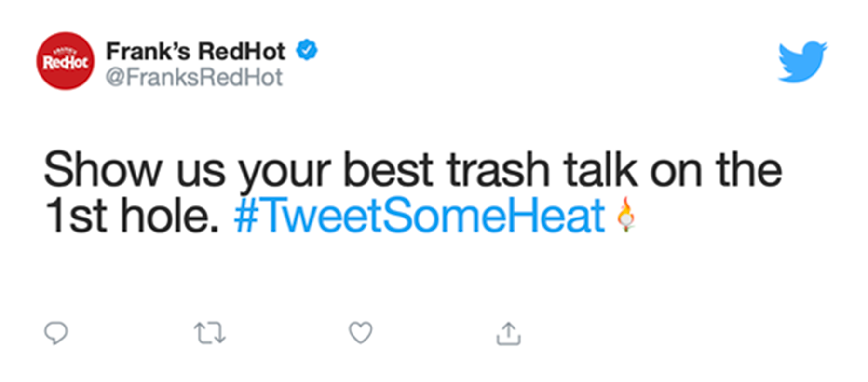Image resolution: width=868 pixels, height=382 pixels.
Task: Open the #TweetSomeHeat hashtag link
Action: coord(420,216)
